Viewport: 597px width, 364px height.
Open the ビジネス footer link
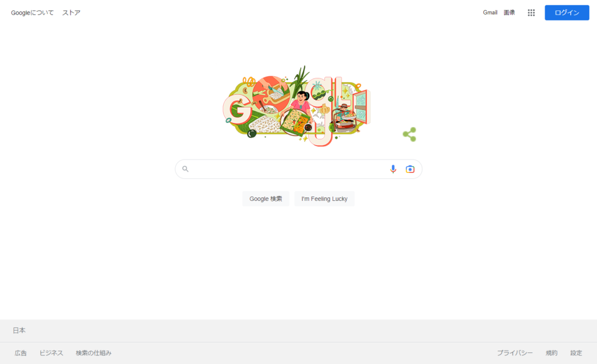click(x=51, y=353)
